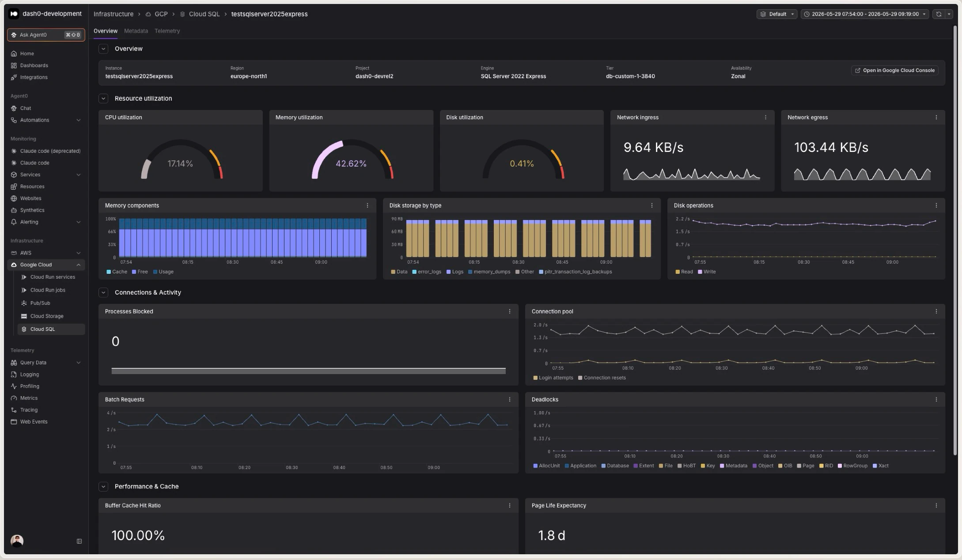Expand the AWS sidebar group

point(79,253)
